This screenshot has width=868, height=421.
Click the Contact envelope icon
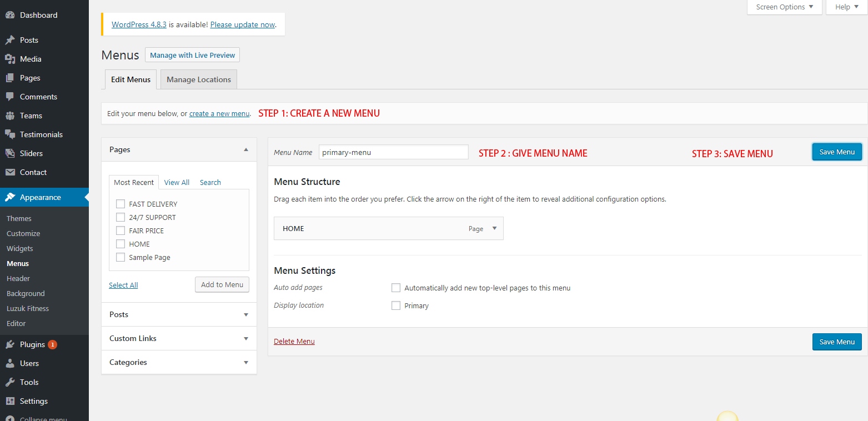tap(10, 172)
